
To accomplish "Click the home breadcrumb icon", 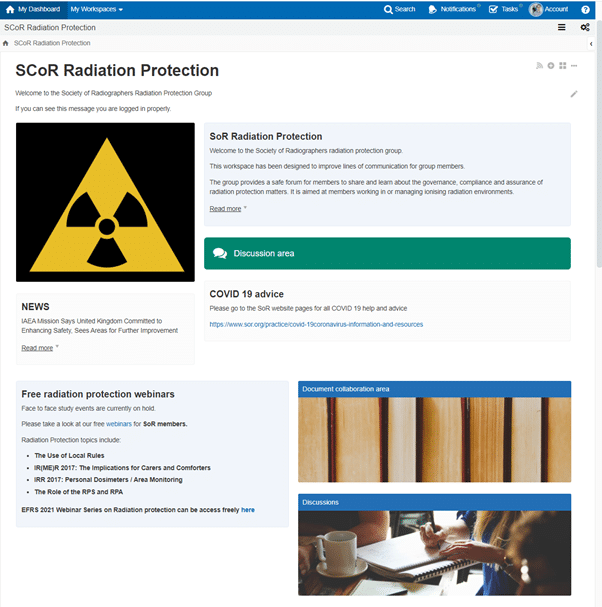I will (x=7, y=44).
